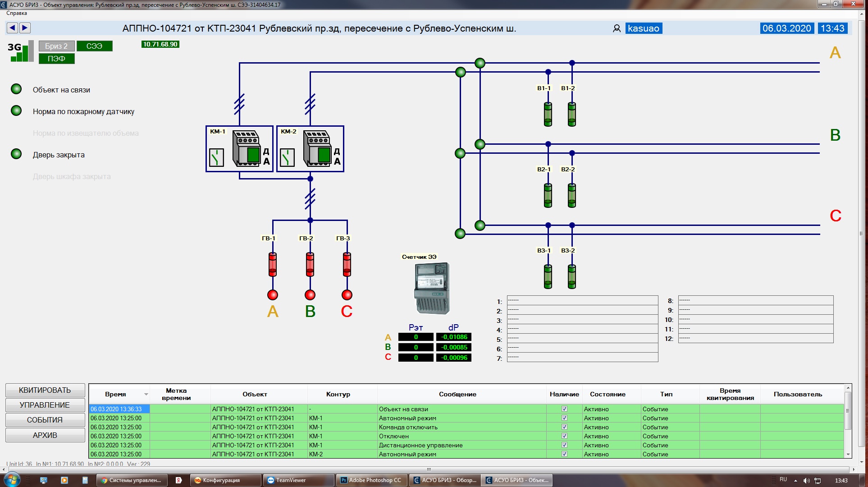Toggle checkbox in 'Отключен' row

coord(564,436)
